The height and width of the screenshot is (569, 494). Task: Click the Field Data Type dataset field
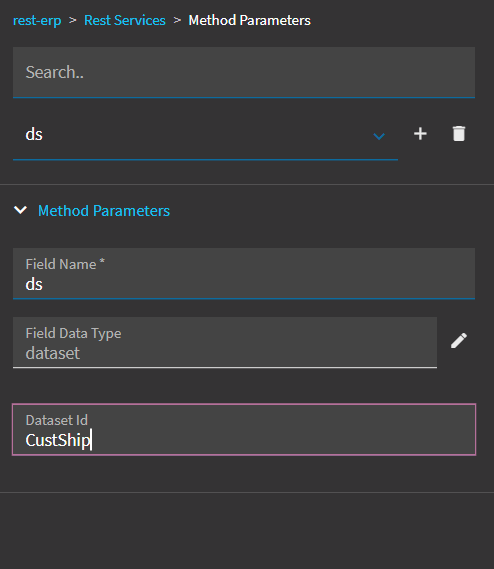click(x=225, y=343)
